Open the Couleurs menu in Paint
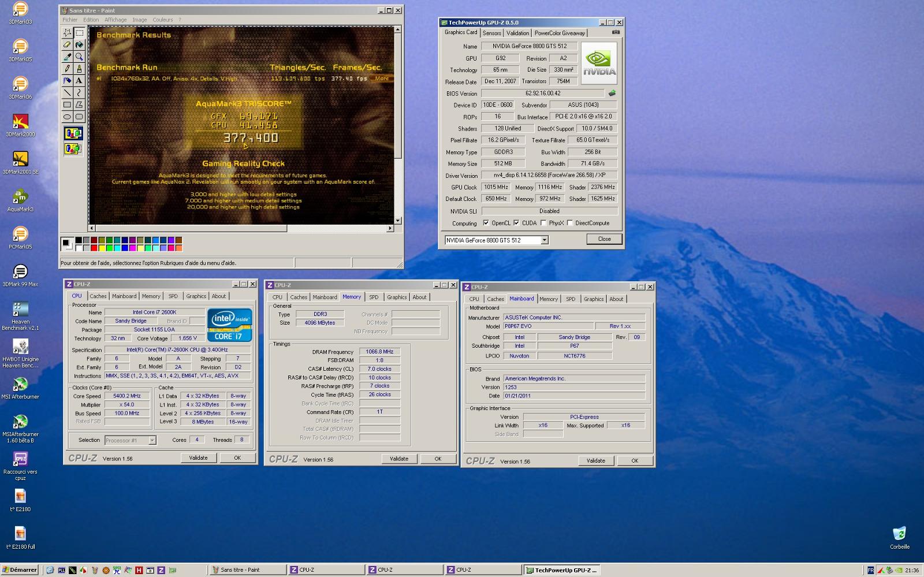Viewport: 924px width, 577px height. click(163, 20)
